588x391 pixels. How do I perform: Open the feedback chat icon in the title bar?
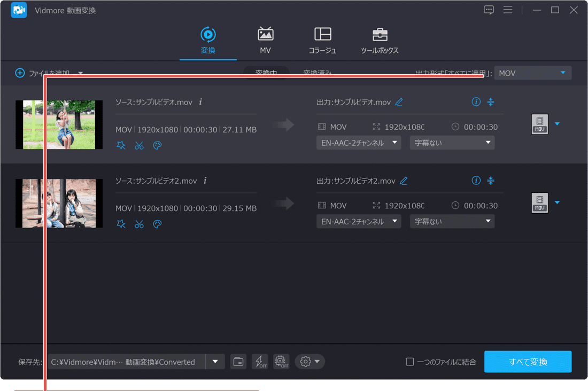pyautogui.click(x=489, y=10)
